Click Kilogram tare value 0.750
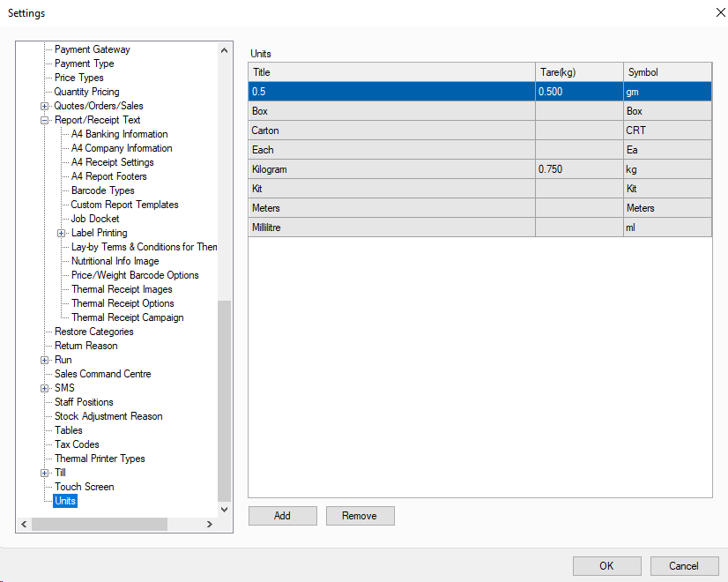 point(579,169)
